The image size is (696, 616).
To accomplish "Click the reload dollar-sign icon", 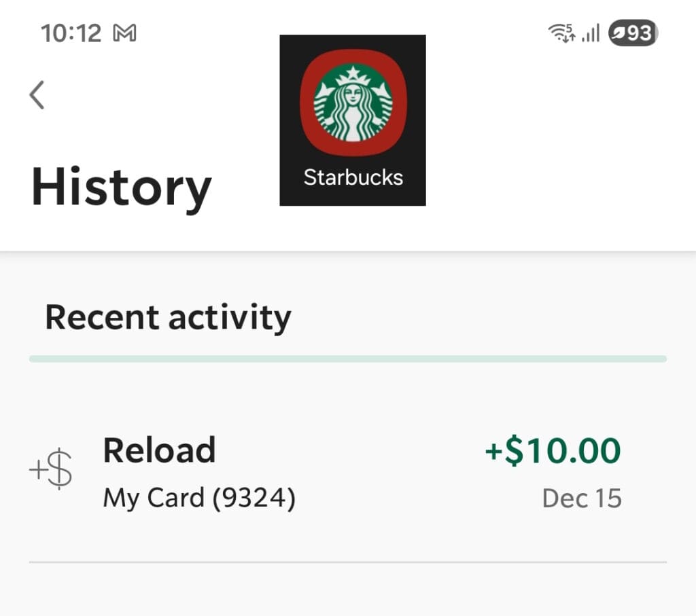I will [51, 467].
